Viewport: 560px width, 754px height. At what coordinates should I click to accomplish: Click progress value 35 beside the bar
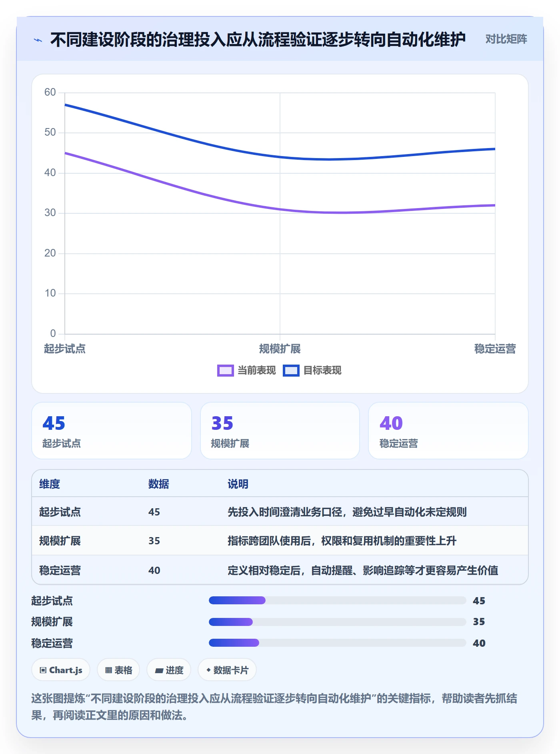coord(479,622)
